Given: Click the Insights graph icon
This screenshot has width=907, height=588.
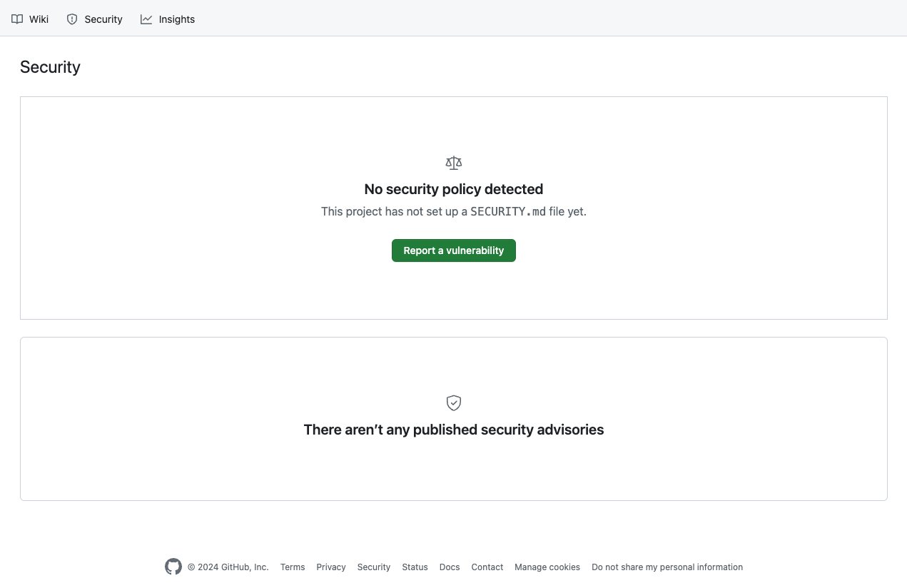Looking at the screenshot, I should pos(146,19).
